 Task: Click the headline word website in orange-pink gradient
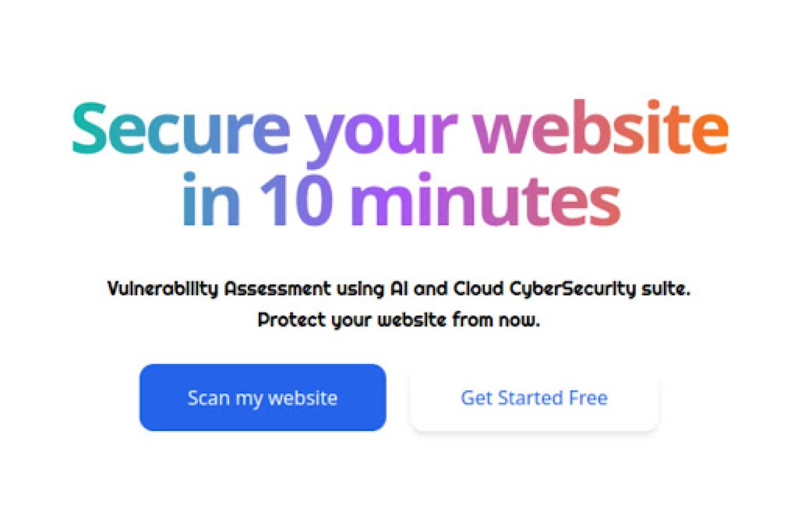601,128
